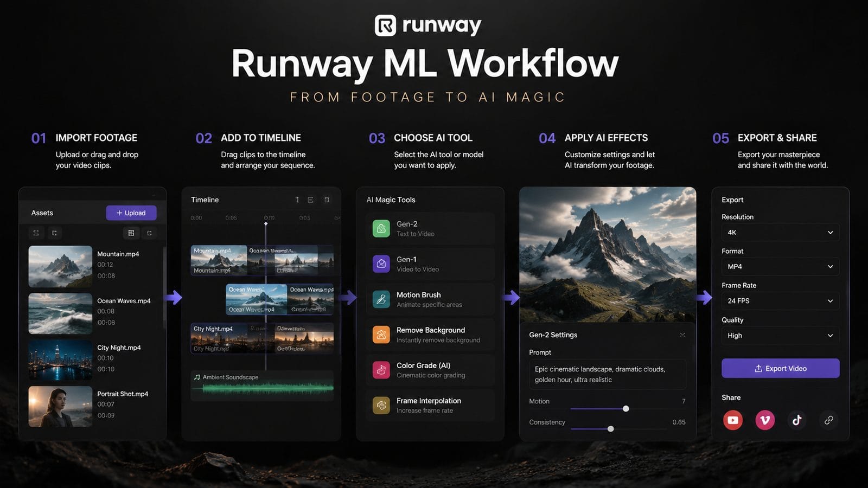This screenshot has height=488, width=868.
Task: Select the Ocean Waves.mp4 thumbnail in Assets
Action: point(60,313)
